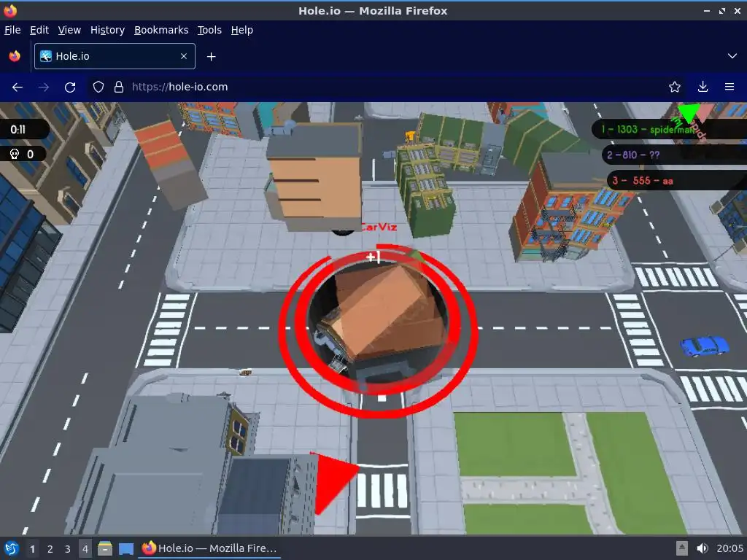Viewport: 747px width, 560px height.
Task: Click leaderboard entry 1 spiderman
Action: [x=670, y=130]
